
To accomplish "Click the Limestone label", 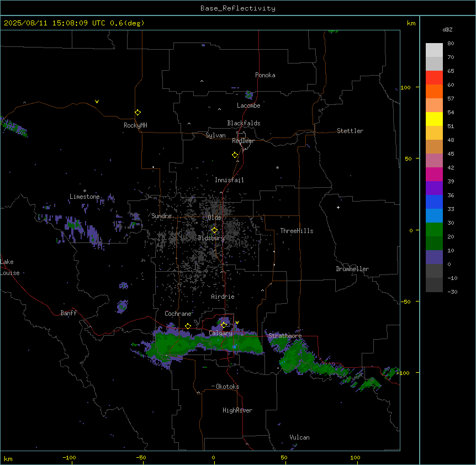I will point(84,197).
